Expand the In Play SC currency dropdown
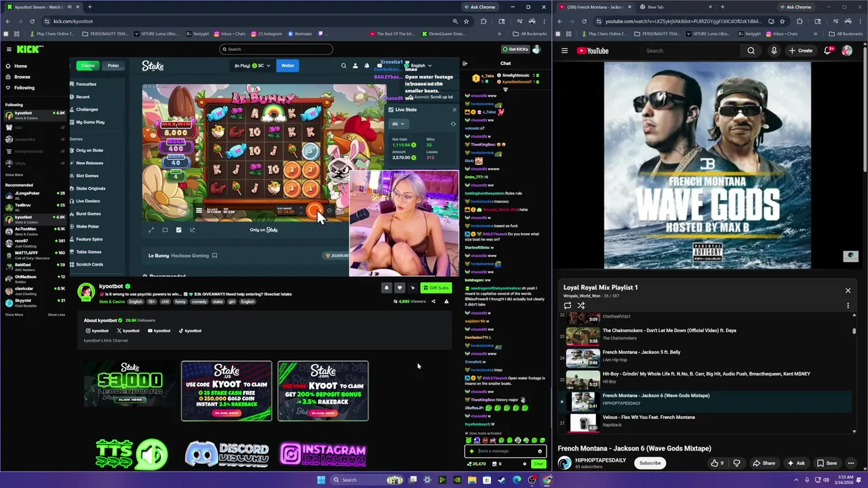Screen dimensions: 868x488 click(x=252, y=66)
